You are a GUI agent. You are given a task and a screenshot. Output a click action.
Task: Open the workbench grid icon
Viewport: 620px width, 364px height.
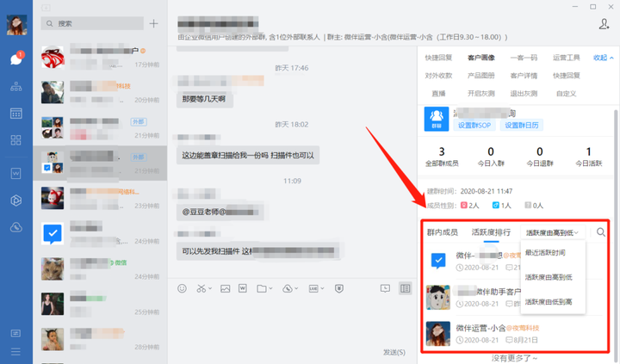(16, 140)
